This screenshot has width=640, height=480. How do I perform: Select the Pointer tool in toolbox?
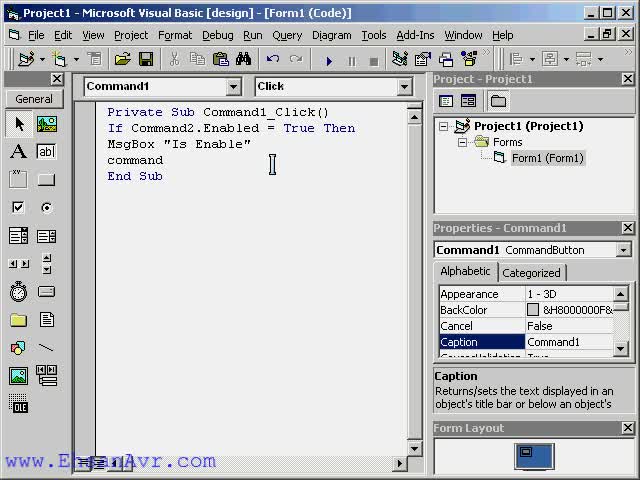19,124
